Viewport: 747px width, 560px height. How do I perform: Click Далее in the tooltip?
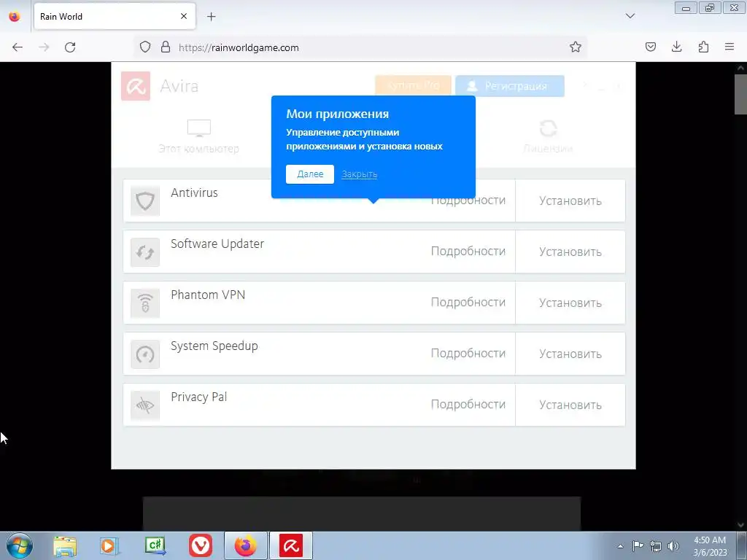click(310, 174)
